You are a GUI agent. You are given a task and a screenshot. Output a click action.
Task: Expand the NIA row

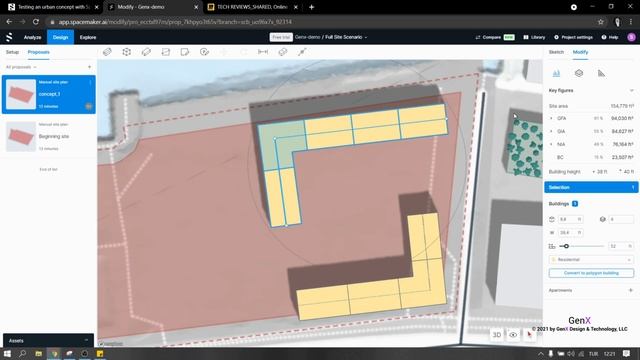coord(551,144)
